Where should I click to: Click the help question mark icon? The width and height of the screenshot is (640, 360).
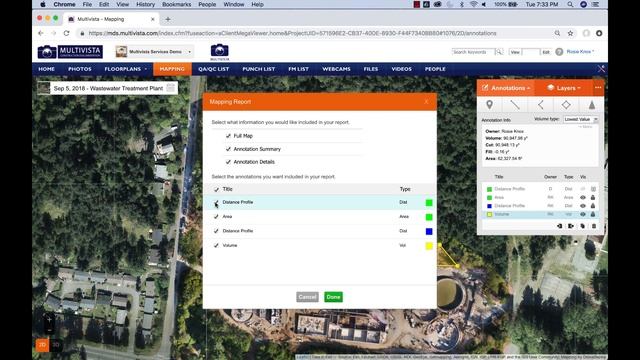pos(559,52)
